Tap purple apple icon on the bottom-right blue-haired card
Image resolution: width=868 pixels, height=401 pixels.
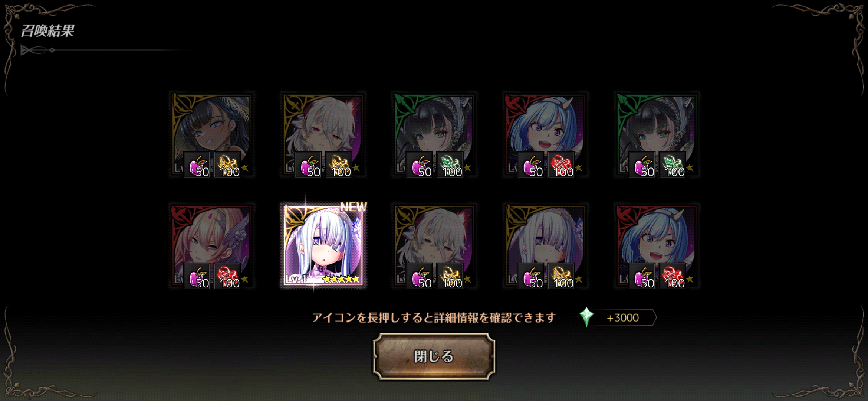[642, 276]
